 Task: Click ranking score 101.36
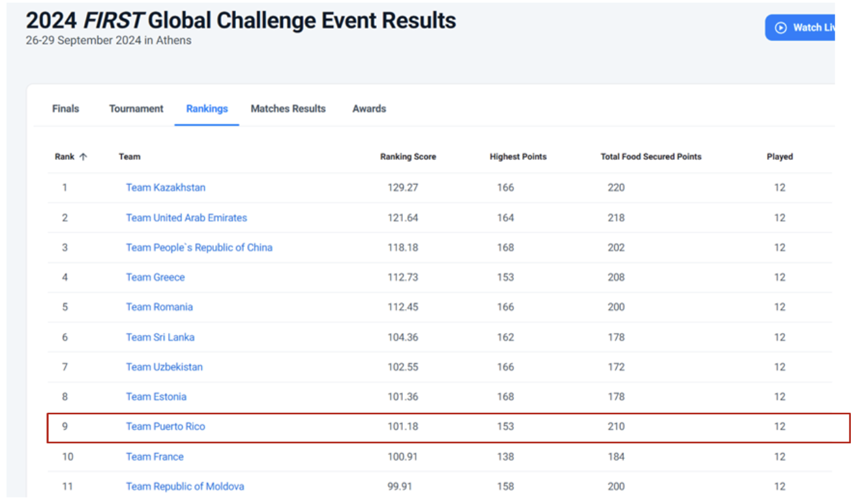(403, 396)
